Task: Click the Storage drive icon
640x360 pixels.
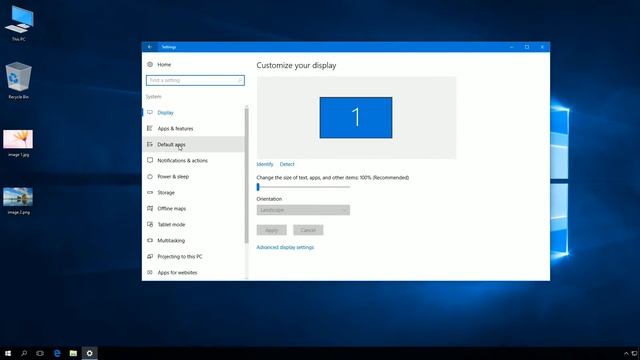Action: click(150, 192)
